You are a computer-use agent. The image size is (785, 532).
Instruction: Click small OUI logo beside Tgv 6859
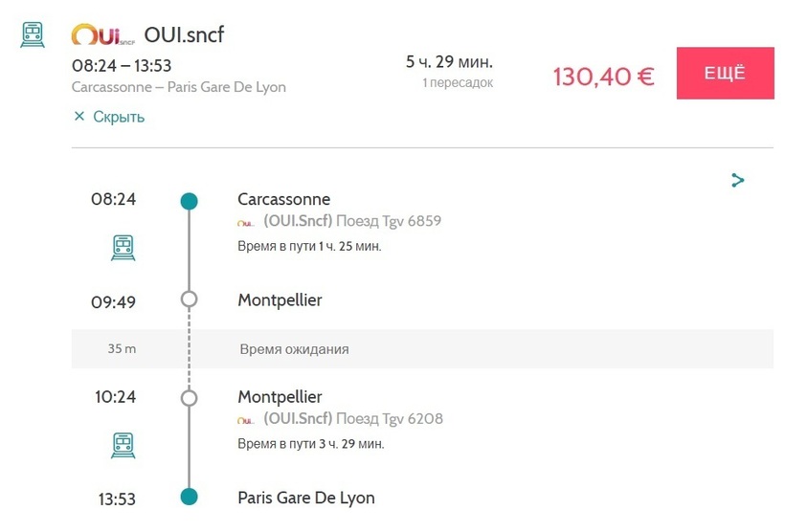tap(246, 223)
